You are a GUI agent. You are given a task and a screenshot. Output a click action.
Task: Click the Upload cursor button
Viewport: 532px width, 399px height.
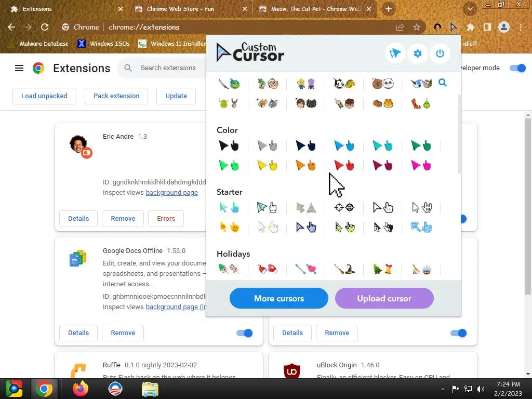coord(384,299)
